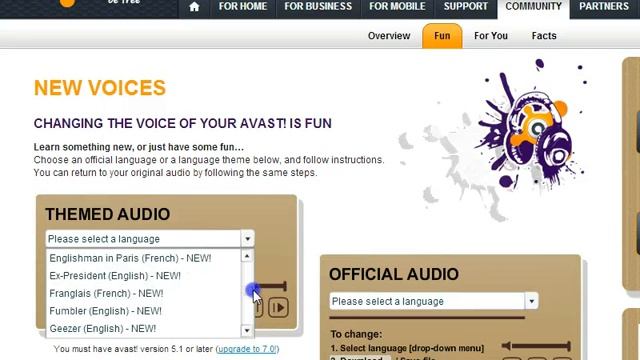This screenshot has height=360, width=640.
Task: Click the Official Audio dropdown arrow
Action: (x=531, y=301)
